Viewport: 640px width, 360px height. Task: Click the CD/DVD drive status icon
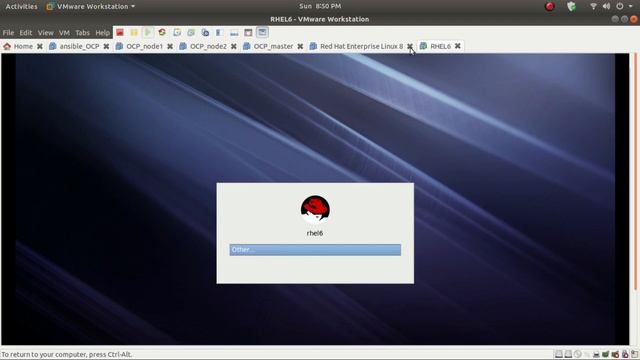[578, 354]
